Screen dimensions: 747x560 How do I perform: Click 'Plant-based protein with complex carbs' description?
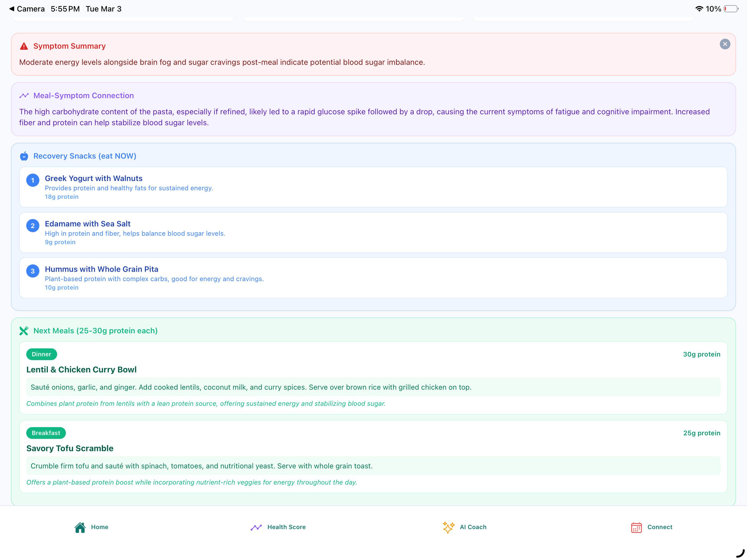[154, 279]
